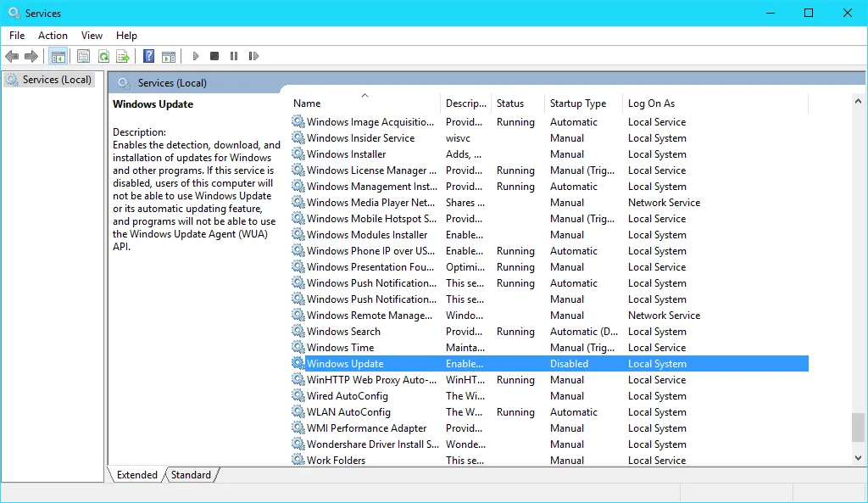Screen dimensions: 868x503
Task: Sort list by Startup Type column
Action: pos(578,103)
